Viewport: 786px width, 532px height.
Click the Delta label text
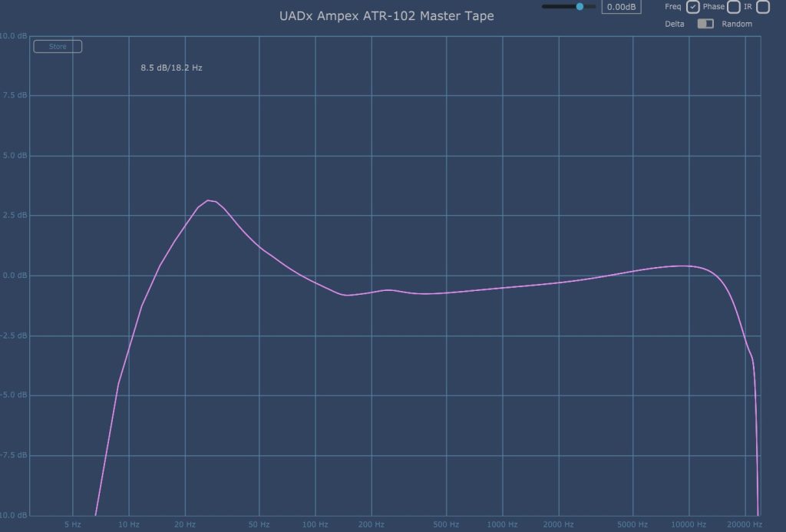point(676,24)
